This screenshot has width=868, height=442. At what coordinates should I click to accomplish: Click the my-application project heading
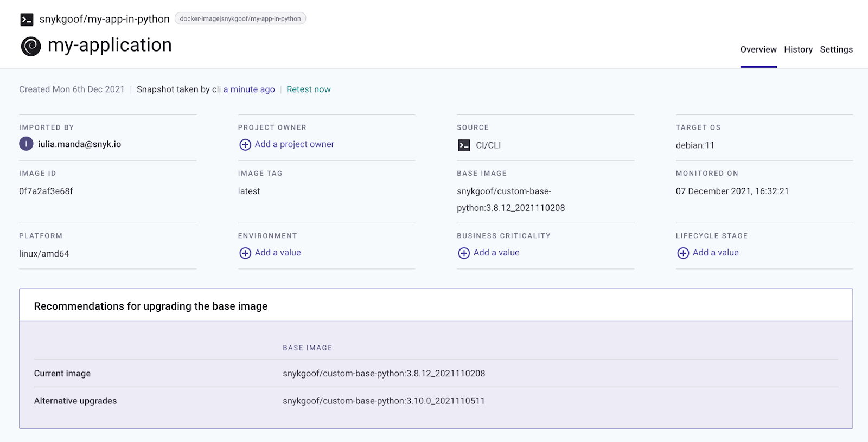tap(110, 45)
